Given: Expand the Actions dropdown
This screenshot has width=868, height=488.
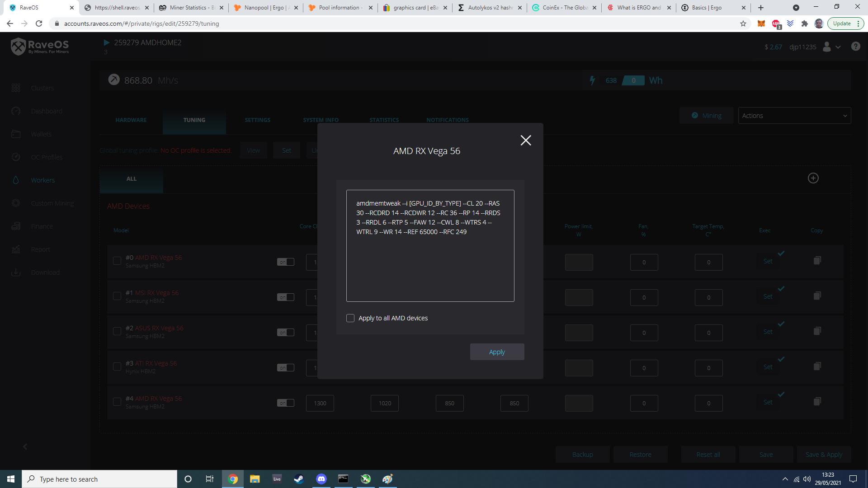Looking at the screenshot, I should (x=794, y=116).
